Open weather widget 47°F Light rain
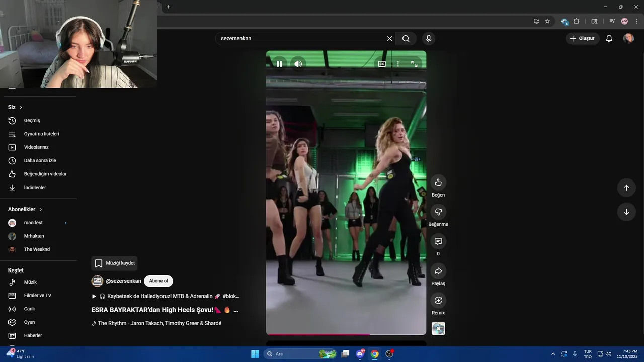This screenshot has height=362, width=644. click(x=20, y=354)
